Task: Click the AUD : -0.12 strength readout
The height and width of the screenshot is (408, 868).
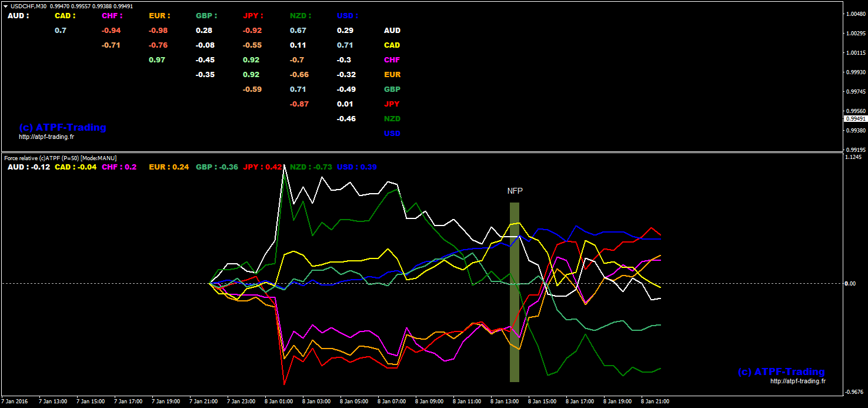Action: [29, 167]
